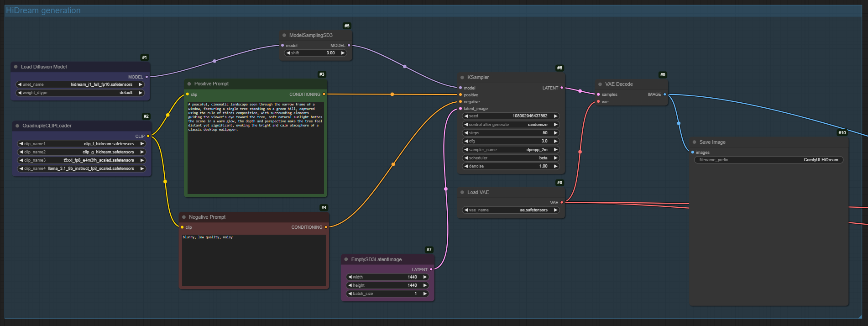Screen dimensions: 868x326
Task: Click the shift value slider in ModelSamplingSD3
Action: [x=315, y=53]
